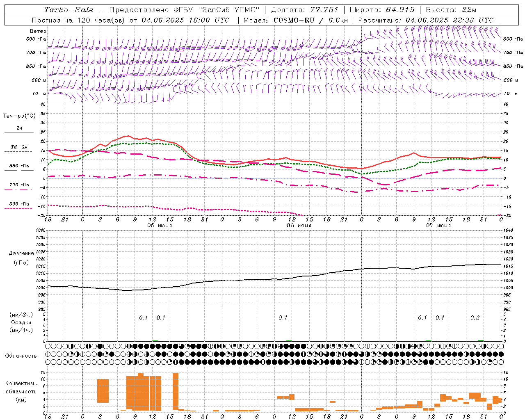Click the Высота: 22м field

(x=451, y=10)
